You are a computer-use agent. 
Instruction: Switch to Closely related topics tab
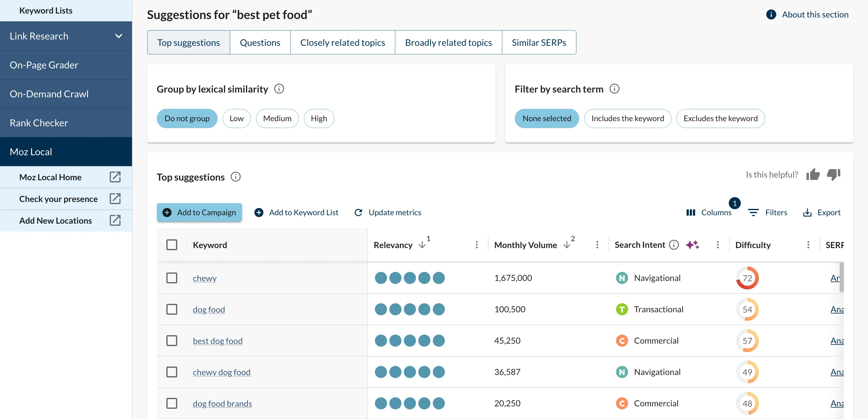342,43
